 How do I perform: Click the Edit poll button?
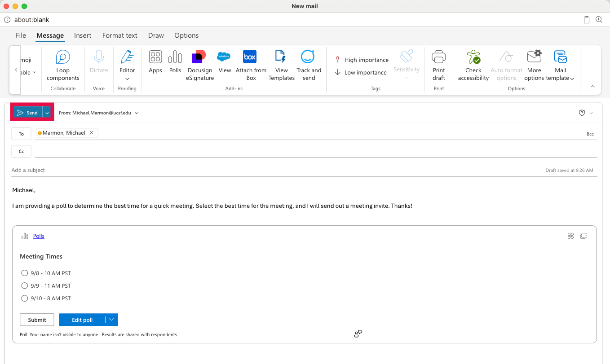[82, 320]
